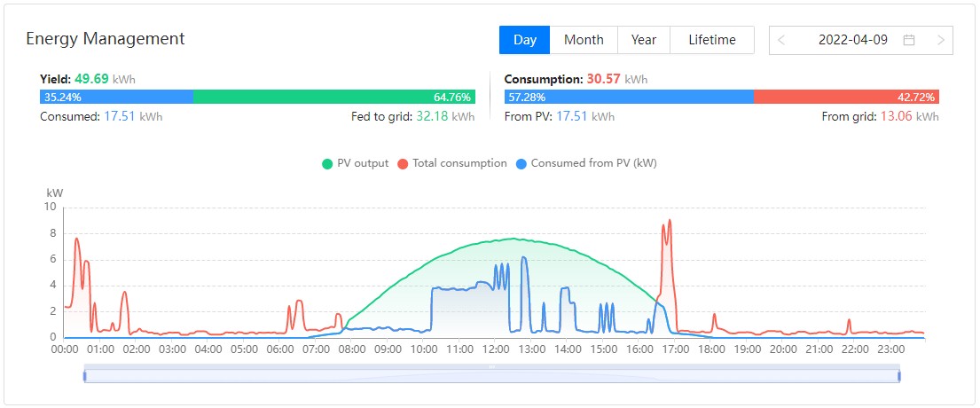The width and height of the screenshot is (980, 408).
Task: Click left handle of chart zoom slider
Action: point(84,375)
